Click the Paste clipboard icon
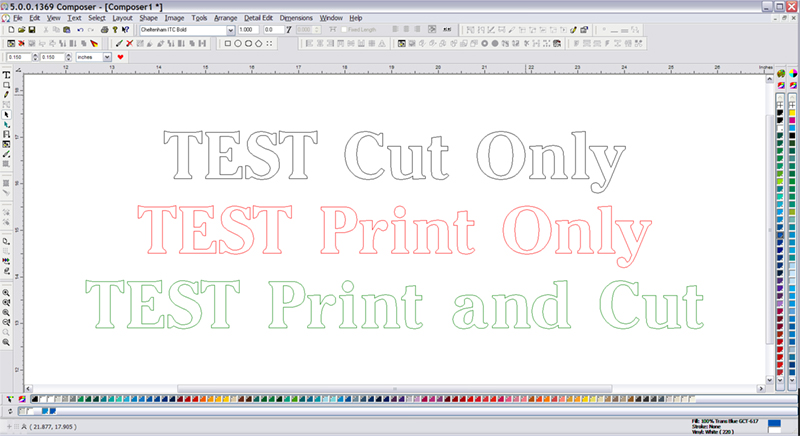800x436 pixels. click(x=66, y=30)
